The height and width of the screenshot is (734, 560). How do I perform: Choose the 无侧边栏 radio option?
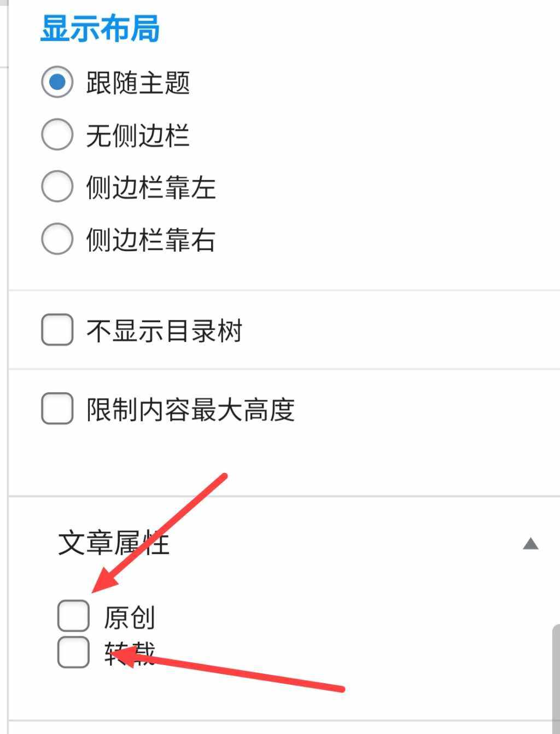tap(57, 135)
